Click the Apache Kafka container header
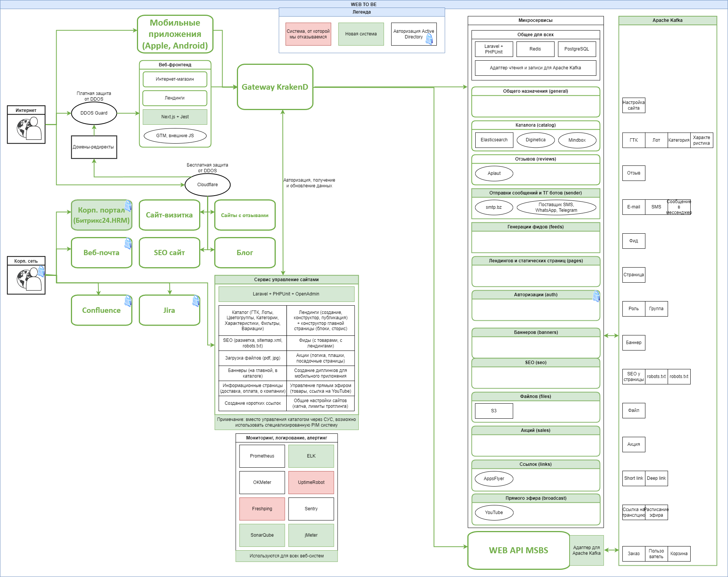 [x=667, y=20]
